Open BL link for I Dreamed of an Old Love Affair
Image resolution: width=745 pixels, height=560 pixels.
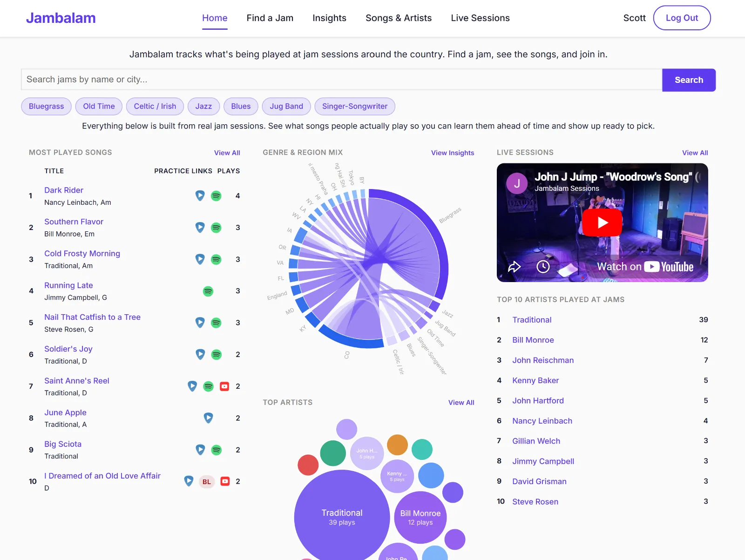pyautogui.click(x=207, y=482)
